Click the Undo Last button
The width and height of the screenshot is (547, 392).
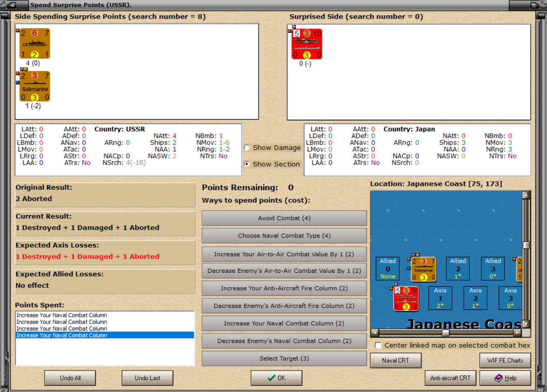tap(147, 378)
